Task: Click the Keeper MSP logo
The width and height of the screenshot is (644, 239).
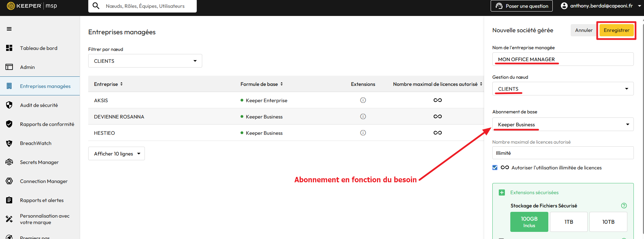Action: click(x=32, y=6)
